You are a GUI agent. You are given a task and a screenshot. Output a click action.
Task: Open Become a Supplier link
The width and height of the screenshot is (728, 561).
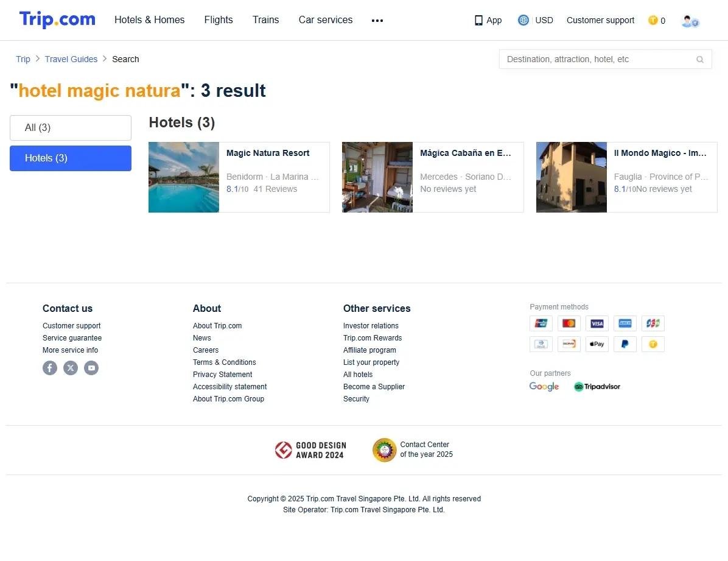[374, 387]
